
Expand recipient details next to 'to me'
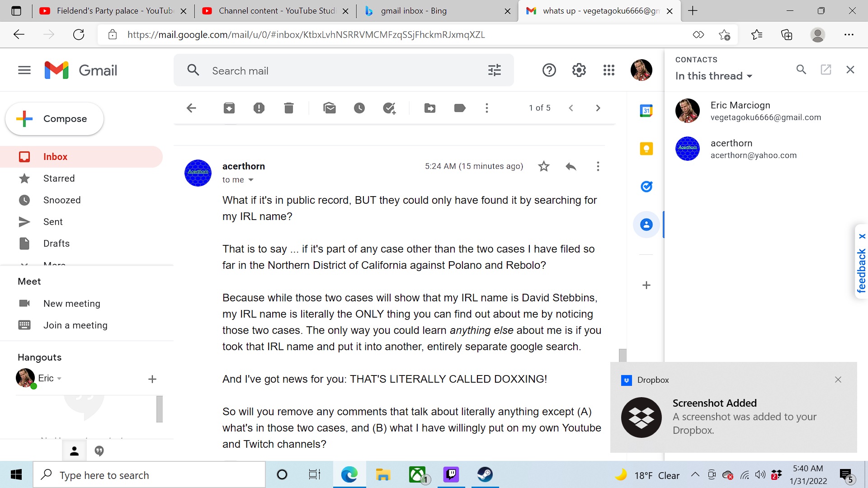(x=251, y=180)
